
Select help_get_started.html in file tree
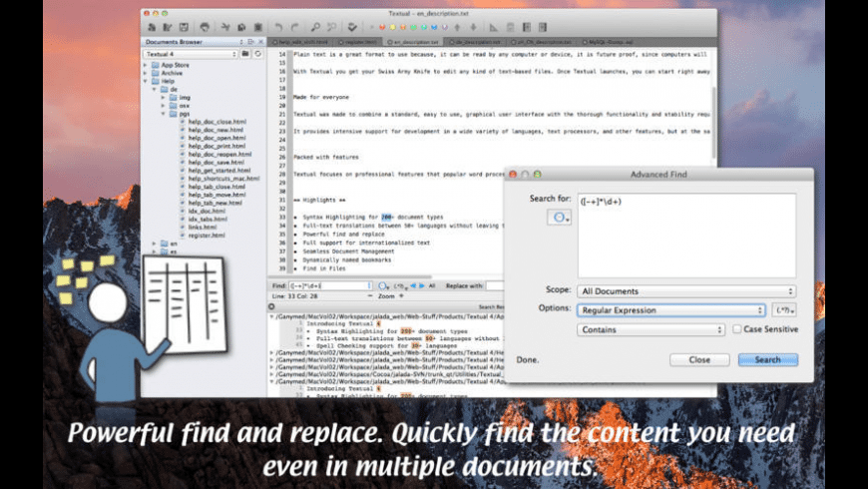(219, 171)
